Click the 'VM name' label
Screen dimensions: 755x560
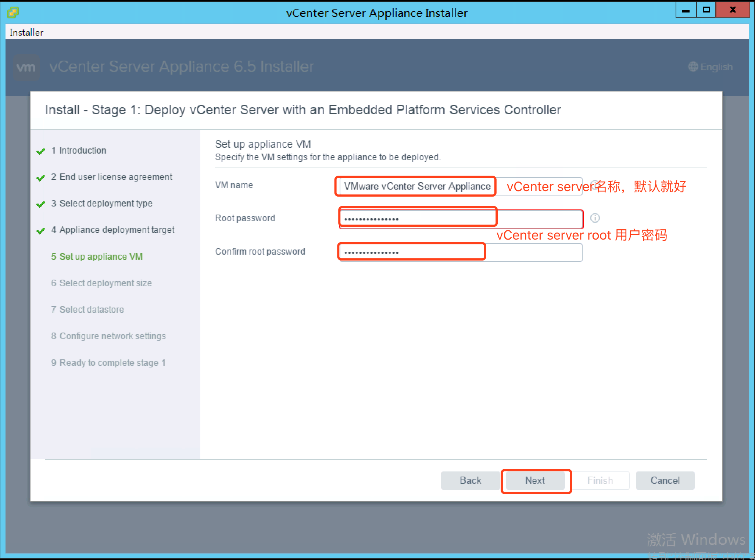point(234,185)
